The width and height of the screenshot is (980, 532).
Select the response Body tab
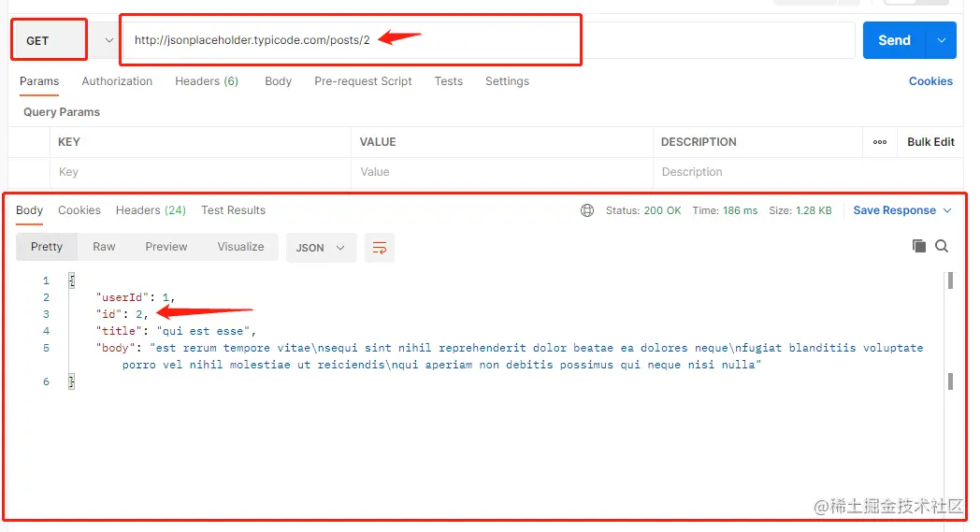29,210
